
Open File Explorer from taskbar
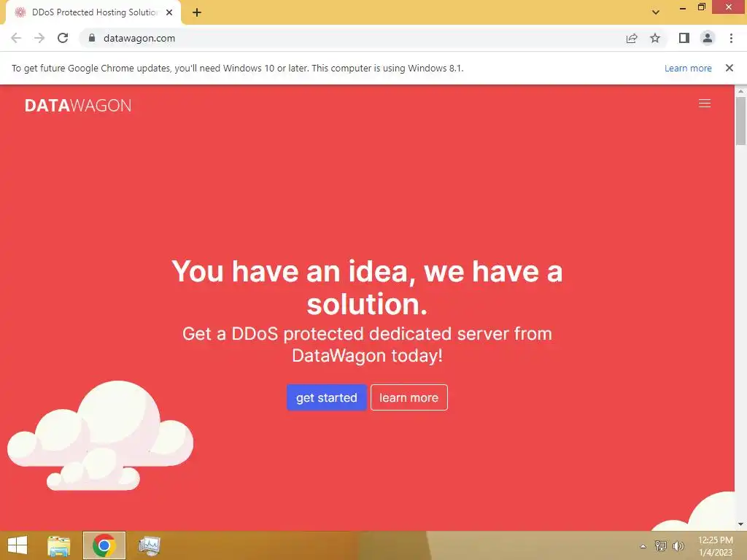59,545
